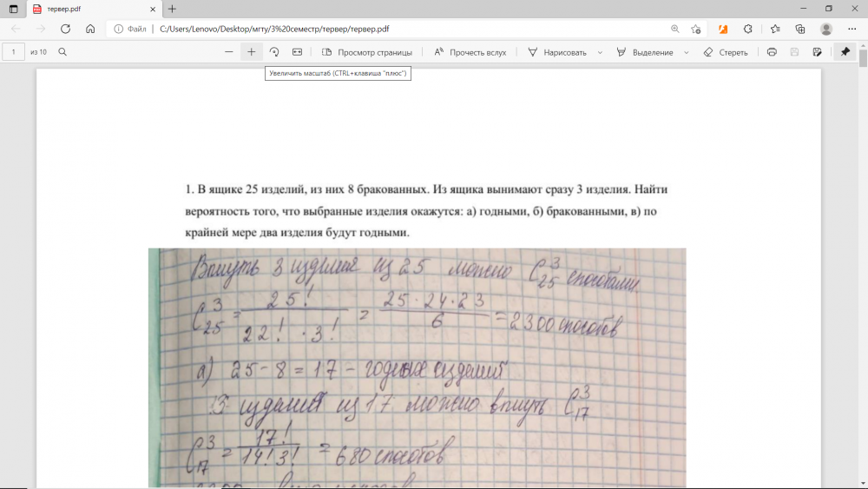
Task: Open the browser settings ellipsis menu
Action: click(x=852, y=29)
